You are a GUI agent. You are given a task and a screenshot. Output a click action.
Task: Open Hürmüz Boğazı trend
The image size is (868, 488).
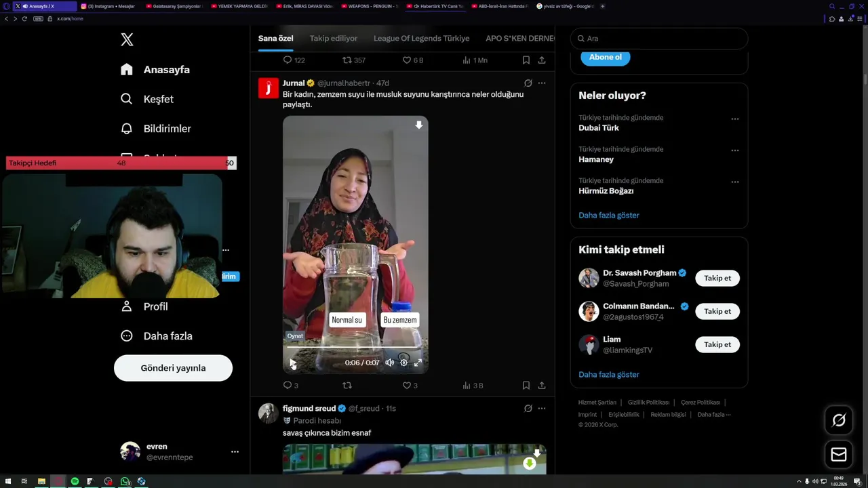pos(606,191)
